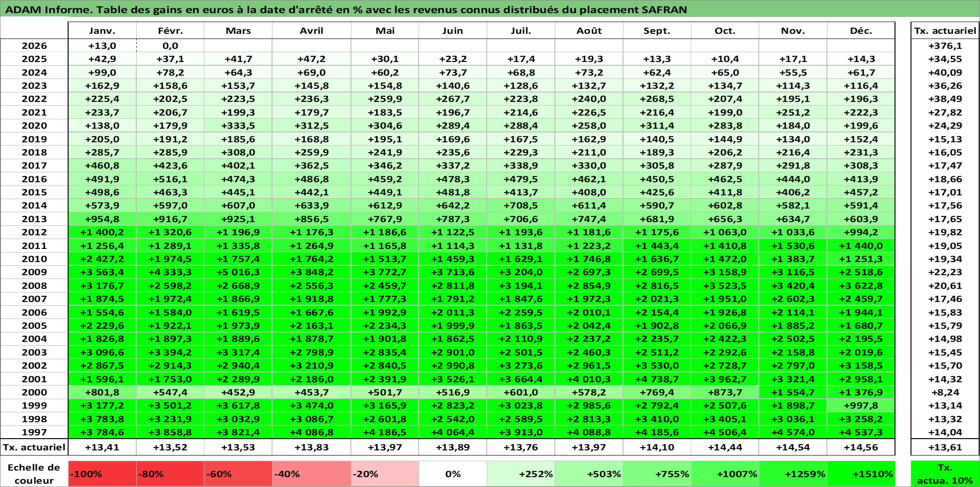Viewport: 980px width, 487px height.
Task: Click the bottom-left Tx. actuariel row label
Action: point(34,447)
